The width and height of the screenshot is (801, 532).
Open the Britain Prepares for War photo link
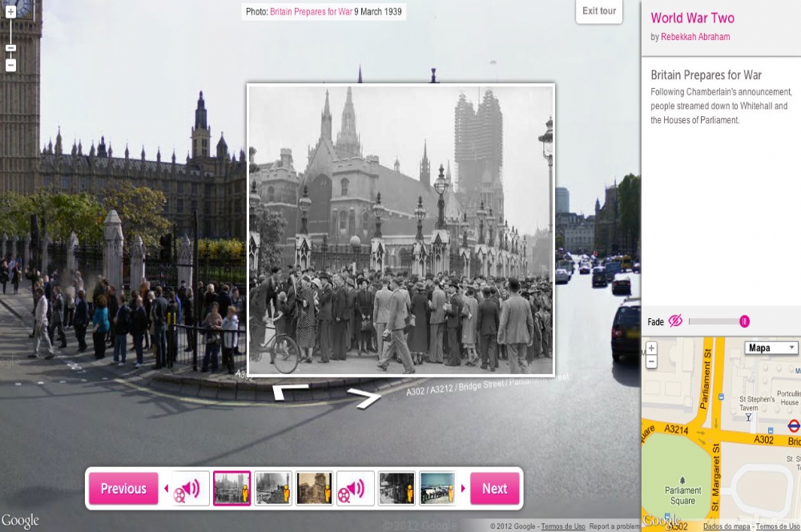pyautogui.click(x=311, y=12)
